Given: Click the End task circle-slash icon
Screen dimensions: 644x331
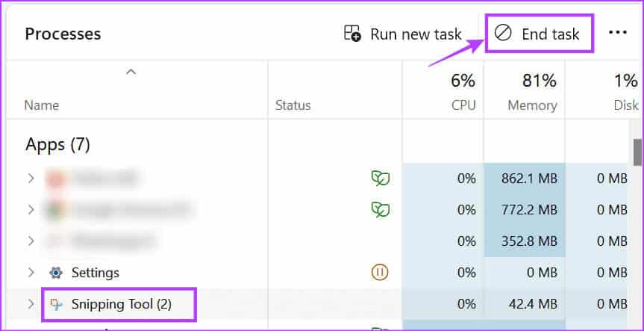Looking at the screenshot, I should tap(504, 34).
